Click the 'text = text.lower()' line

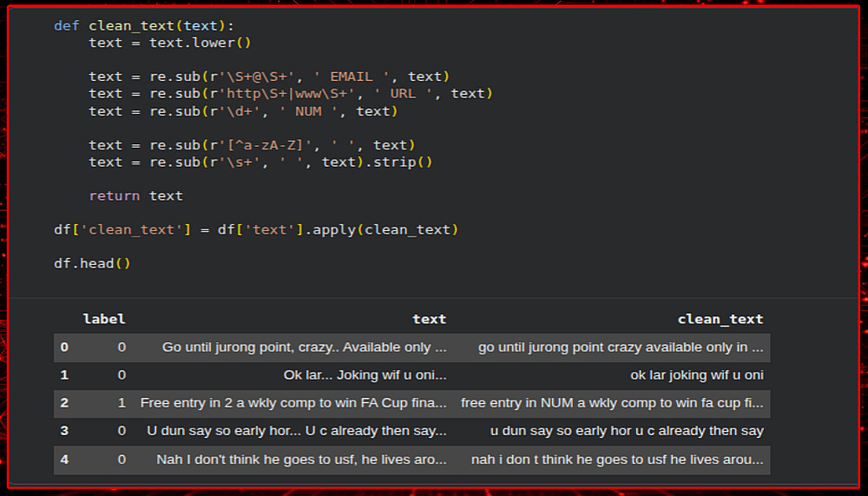170,43
